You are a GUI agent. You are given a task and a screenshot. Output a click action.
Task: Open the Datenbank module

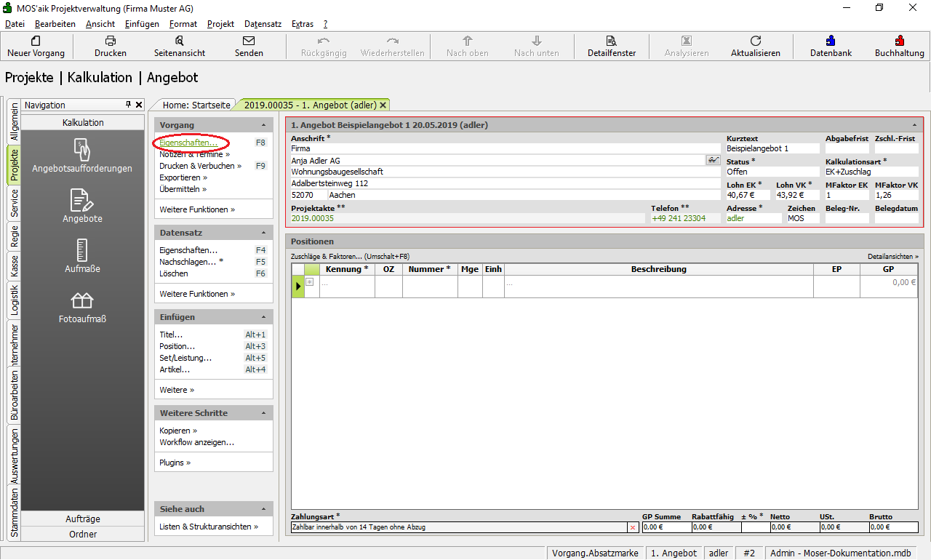[x=831, y=41]
